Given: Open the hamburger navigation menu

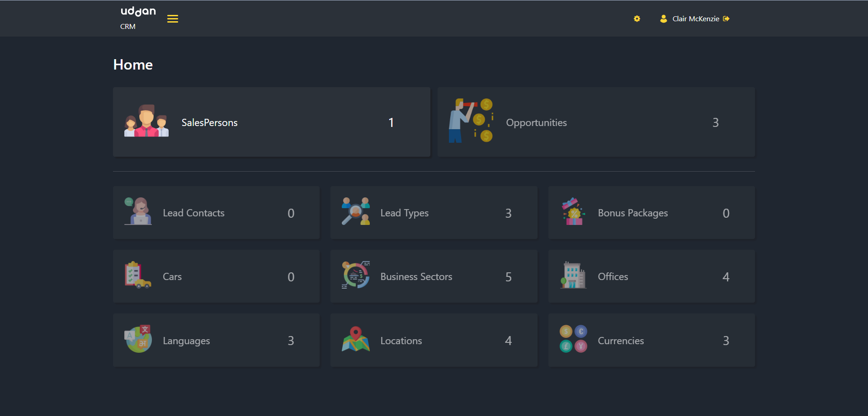Looking at the screenshot, I should [172, 19].
